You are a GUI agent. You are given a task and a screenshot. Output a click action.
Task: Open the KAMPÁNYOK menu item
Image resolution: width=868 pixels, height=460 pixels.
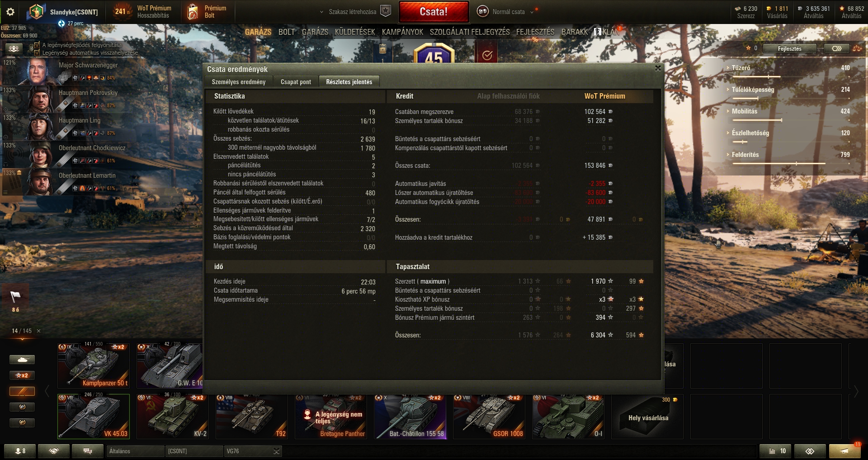tap(402, 32)
